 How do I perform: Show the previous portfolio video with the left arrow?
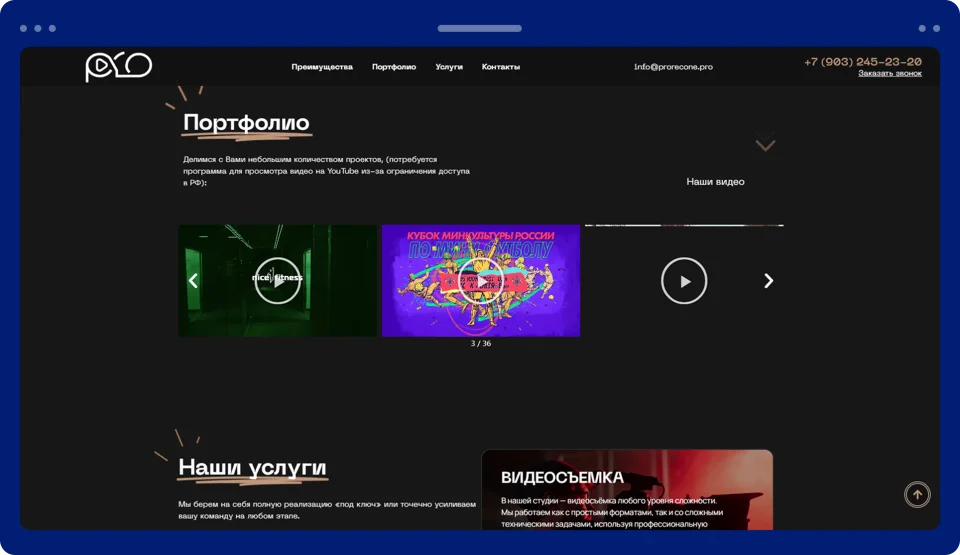(193, 281)
